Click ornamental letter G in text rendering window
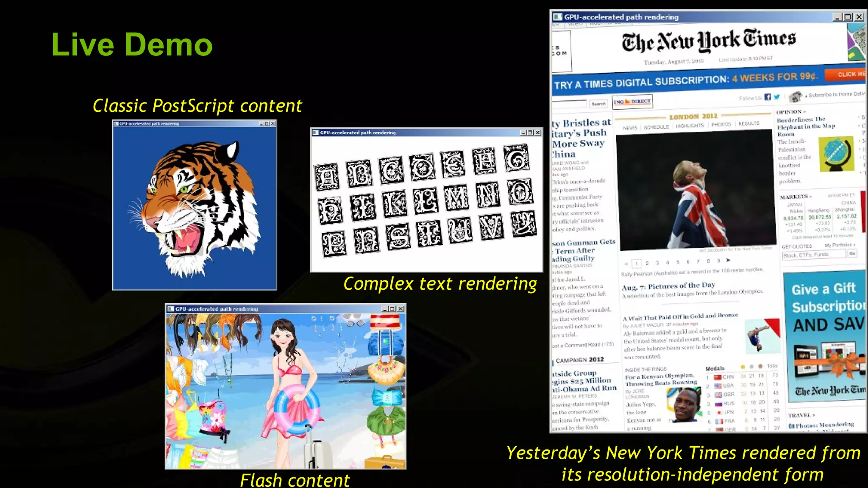Screen dimensions: 868x488 [x=517, y=158]
